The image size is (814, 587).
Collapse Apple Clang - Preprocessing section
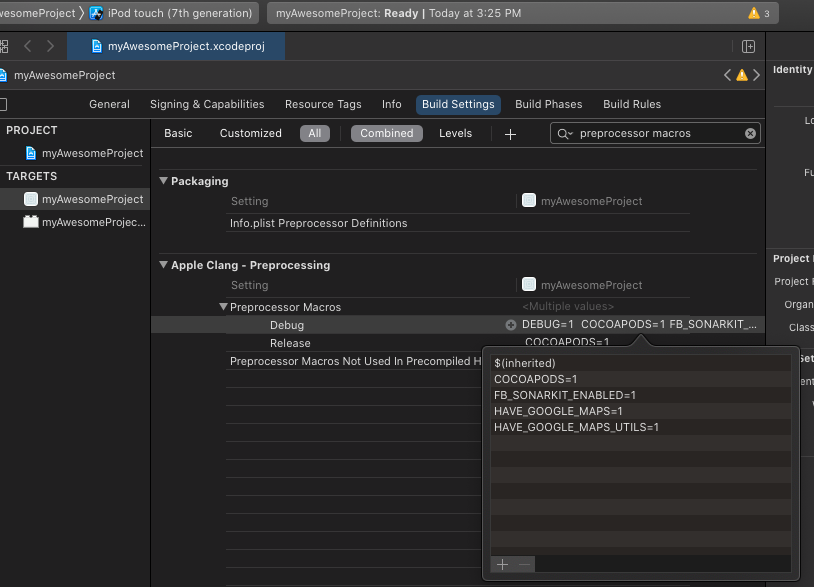pos(164,265)
